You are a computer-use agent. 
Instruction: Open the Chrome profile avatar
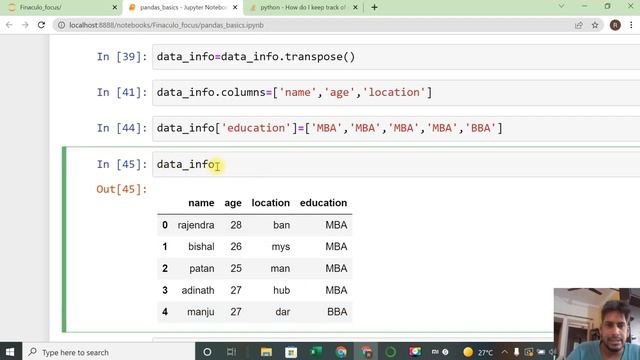point(615,25)
